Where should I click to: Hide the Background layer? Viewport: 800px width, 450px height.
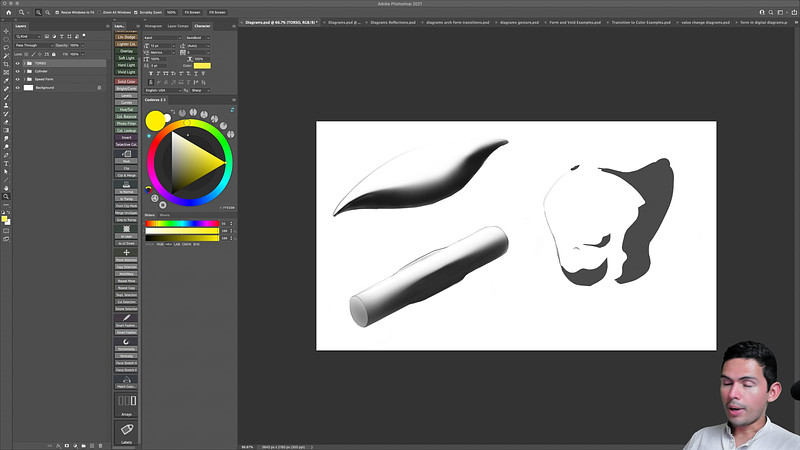pos(17,88)
